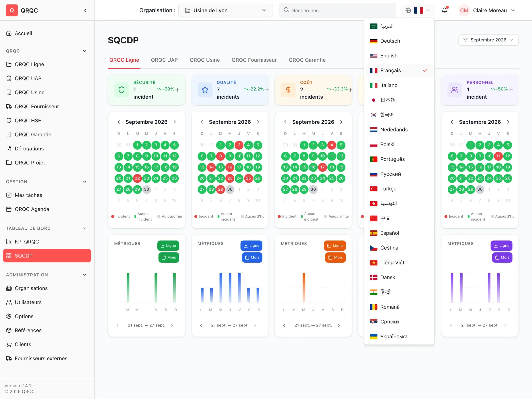The image size is (532, 399).
Task: Open QRQC UAP in the sidebar
Action: [47, 78]
